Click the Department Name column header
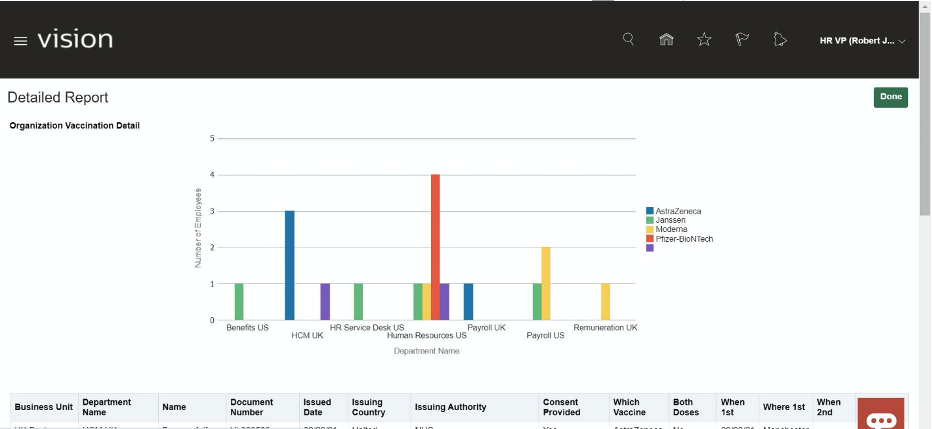Image resolution: width=932 pixels, height=429 pixels. pos(107,407)
